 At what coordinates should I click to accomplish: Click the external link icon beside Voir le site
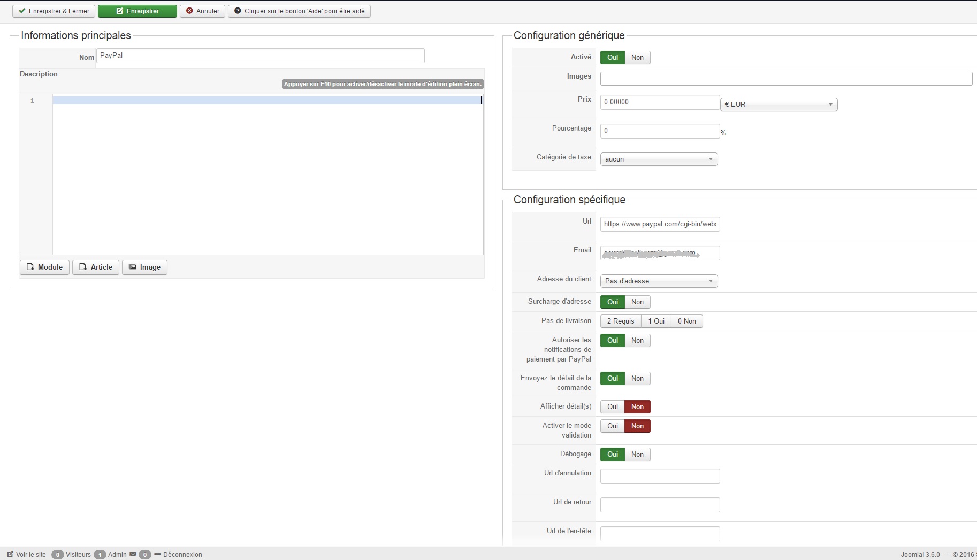[10, 554]
